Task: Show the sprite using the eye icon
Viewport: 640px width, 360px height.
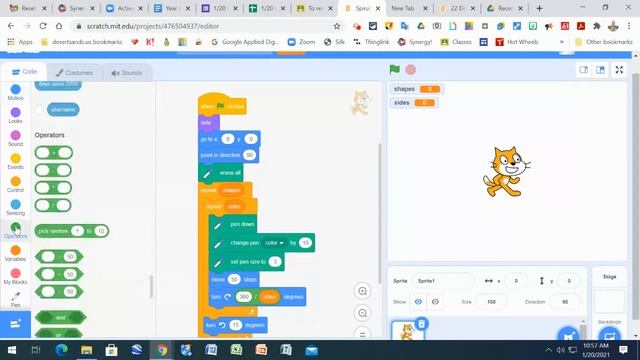Action: pyautogui.click(x=418, y=302)
